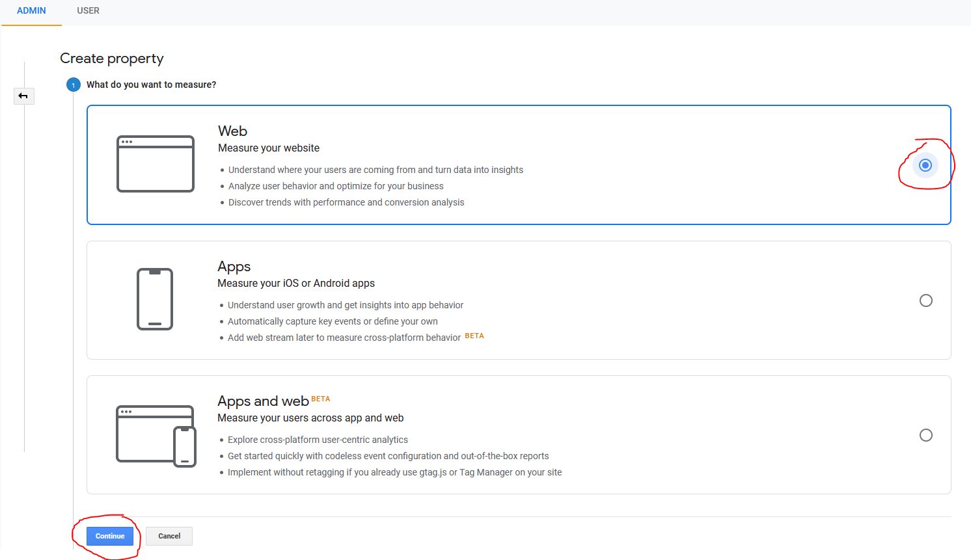Open the USER tab
Screen dimensions: 971x560
(x=88, y=11)
